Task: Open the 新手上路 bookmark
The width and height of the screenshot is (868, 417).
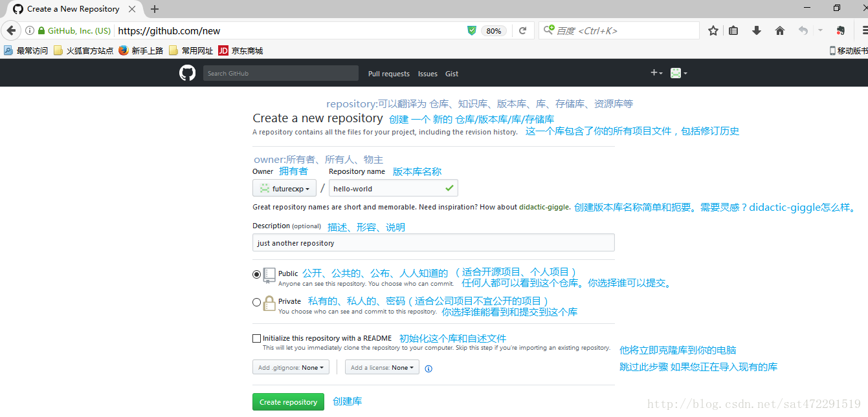Action: pyautogui.click(x=141, y=50)
